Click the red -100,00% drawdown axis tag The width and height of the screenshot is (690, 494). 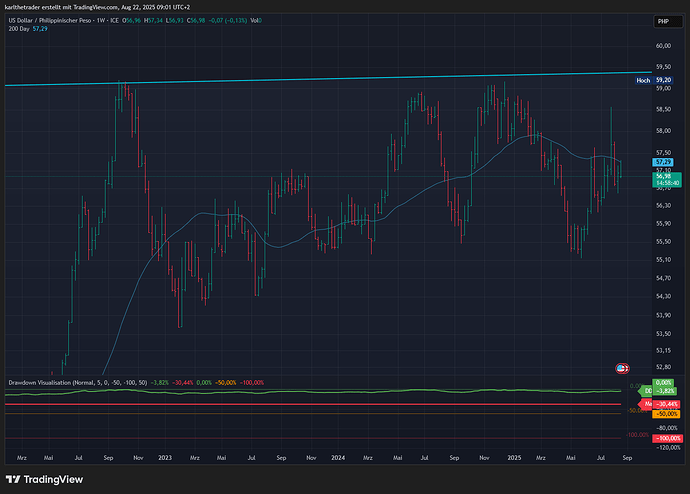[665, 439]
